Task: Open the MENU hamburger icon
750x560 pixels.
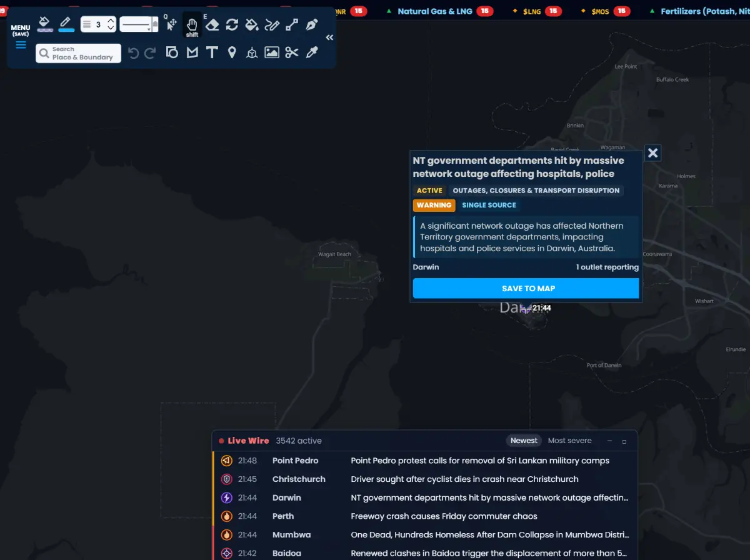Action: pos(21,45)
